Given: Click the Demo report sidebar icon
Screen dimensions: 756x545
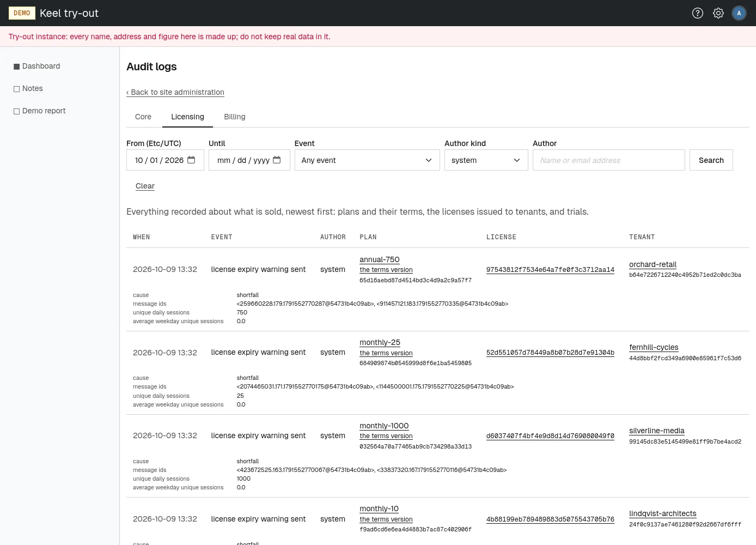Looking at the screenshot, I should point(16,111).
